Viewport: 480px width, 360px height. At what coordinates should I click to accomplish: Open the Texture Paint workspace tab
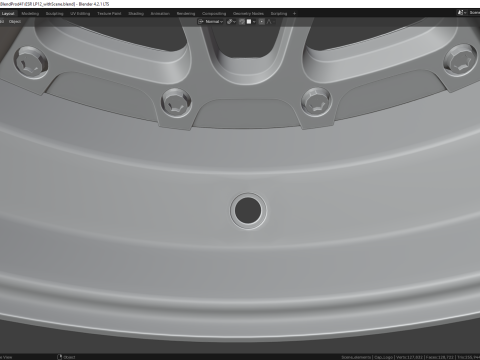coord(109,13)
